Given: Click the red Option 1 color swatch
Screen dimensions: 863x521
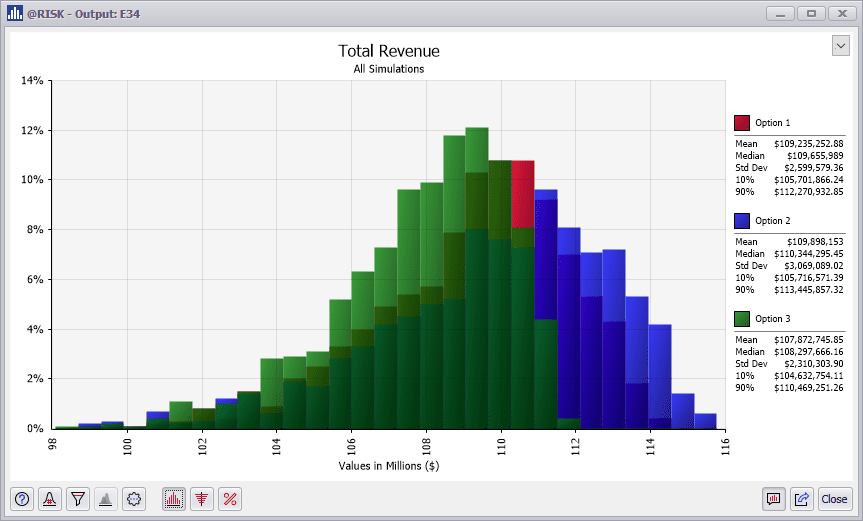Looking at the screenshot, I should (742, 123).
